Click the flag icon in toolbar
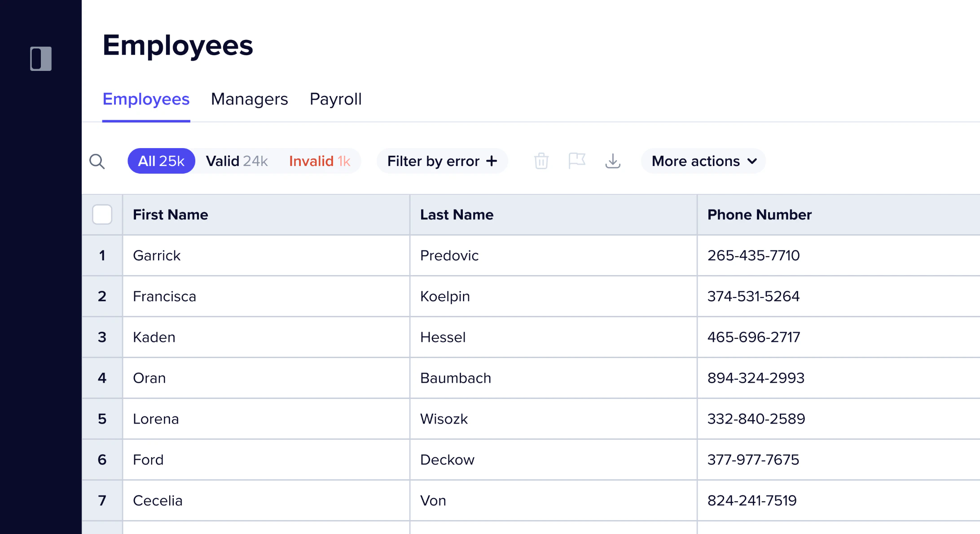The width and height of the screenshot is (980, 534). click(577, 161)
